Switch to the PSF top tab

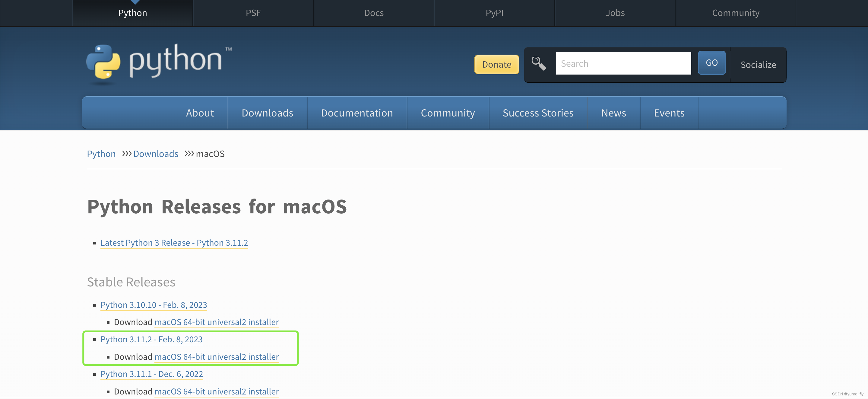point(253,13)
